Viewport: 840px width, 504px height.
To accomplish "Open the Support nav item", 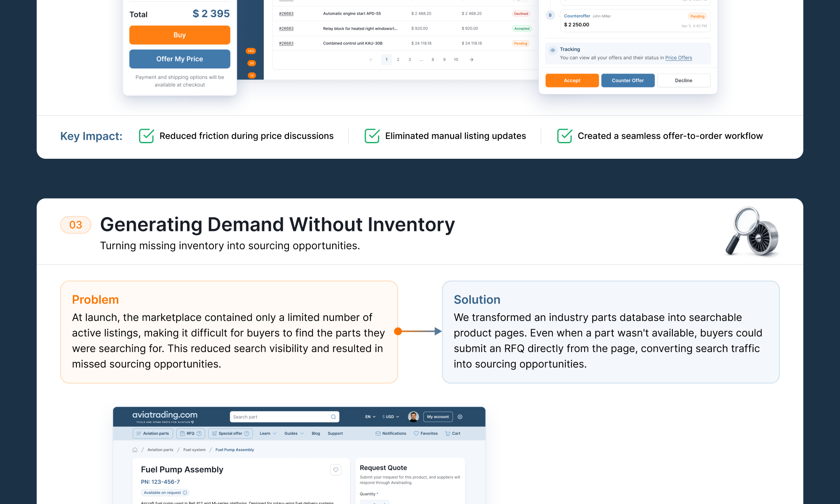I will (x=335, y=433).
